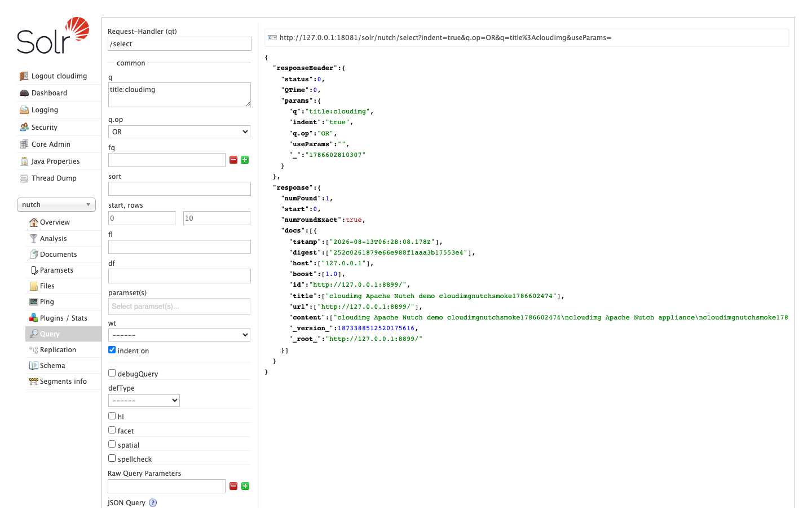Click the Solr logo

[53, 35]
